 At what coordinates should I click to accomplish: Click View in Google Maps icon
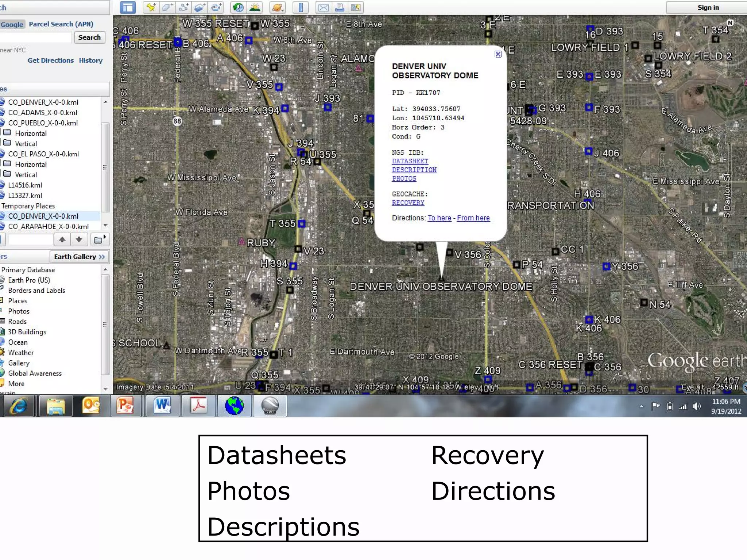point(355,7)
